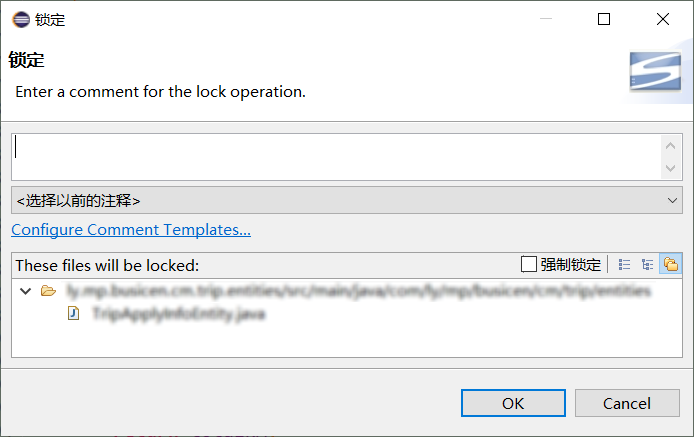
Task: Focus the lock comment text area
Action: (336, 157)
